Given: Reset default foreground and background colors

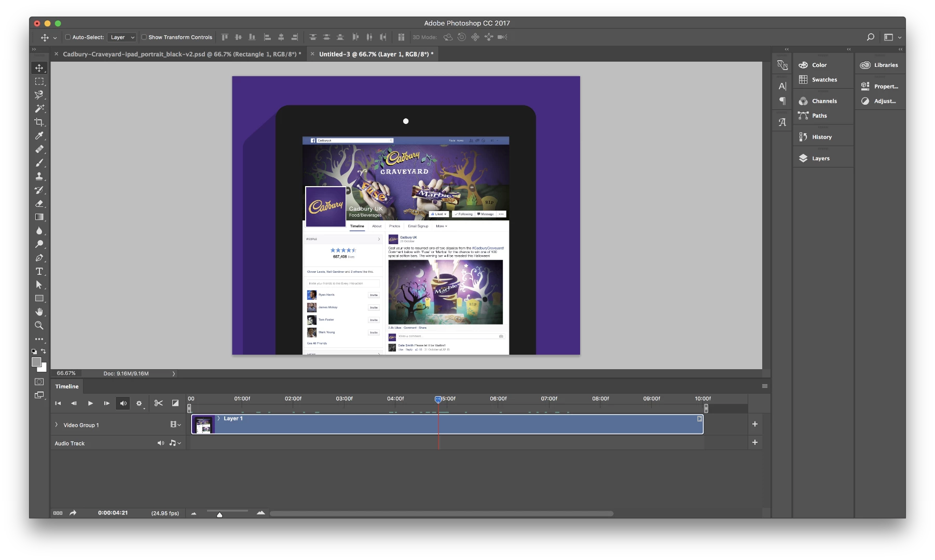Looking at the screenshot, I should click(x=34, y=351).
